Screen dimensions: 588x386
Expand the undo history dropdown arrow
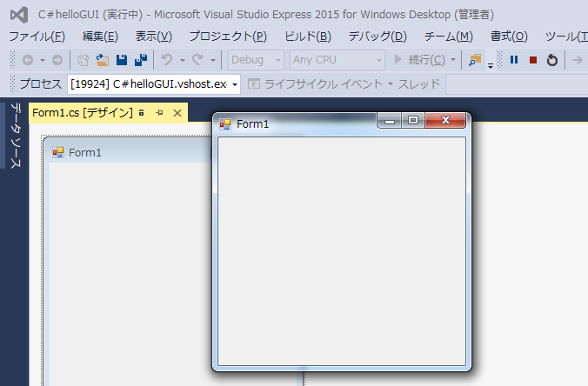(x=183, y=60)
